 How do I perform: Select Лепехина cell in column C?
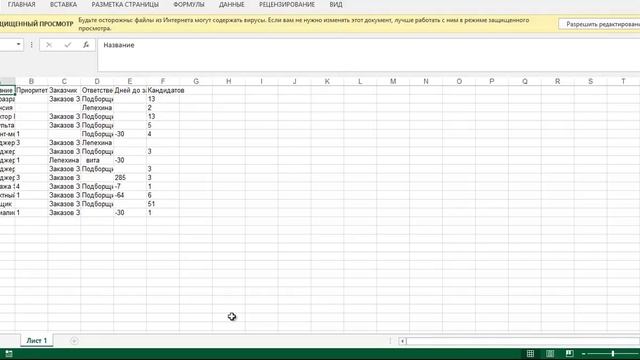point(64,160)
